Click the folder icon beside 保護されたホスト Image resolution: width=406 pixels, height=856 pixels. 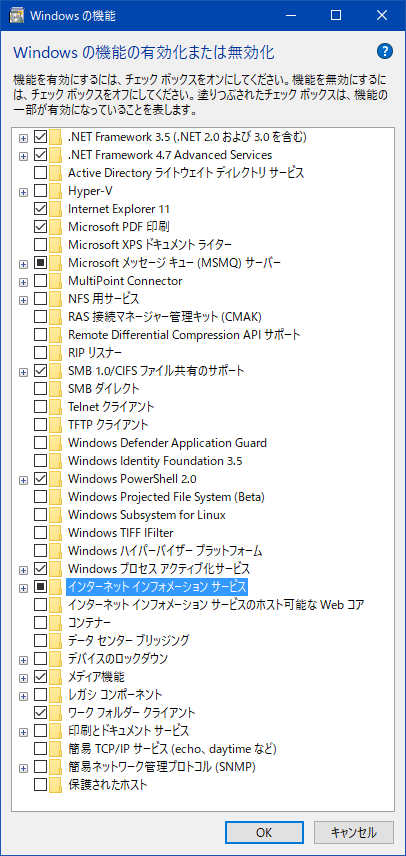point(55,786)
